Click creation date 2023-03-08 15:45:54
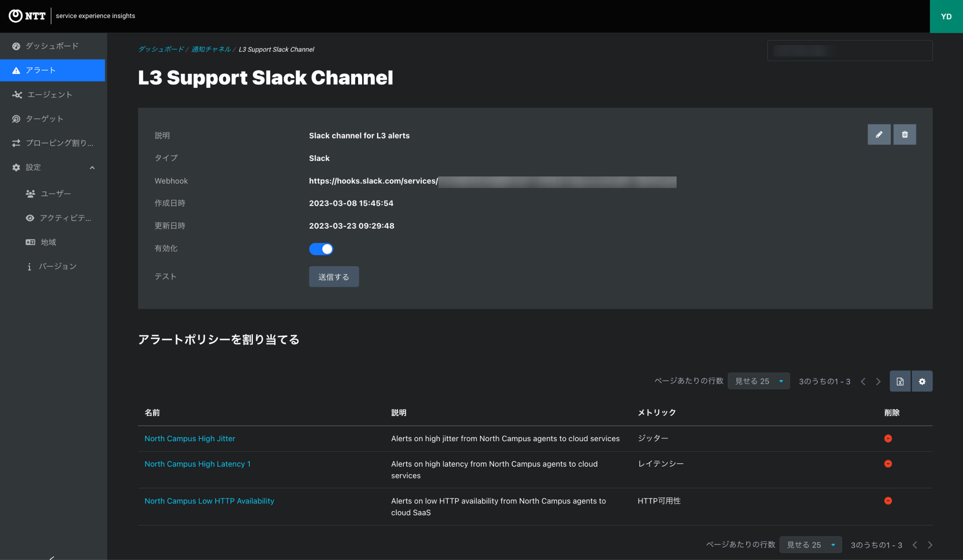This screenshot has height=560, width=963. (351, 204)
